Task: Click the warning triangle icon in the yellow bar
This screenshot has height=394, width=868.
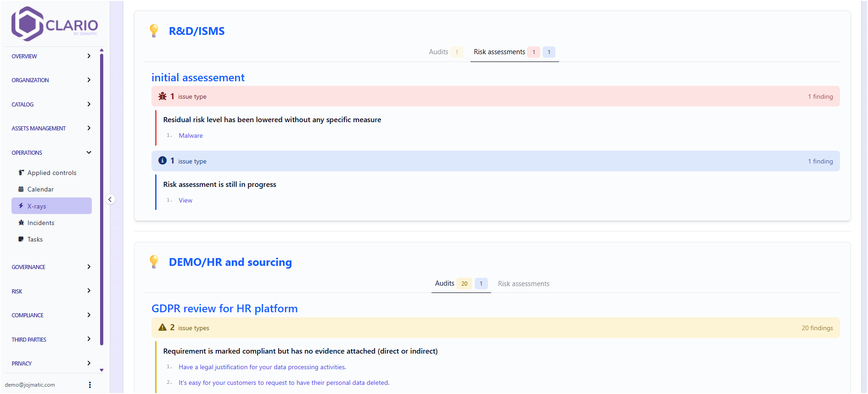Action: 162,327
